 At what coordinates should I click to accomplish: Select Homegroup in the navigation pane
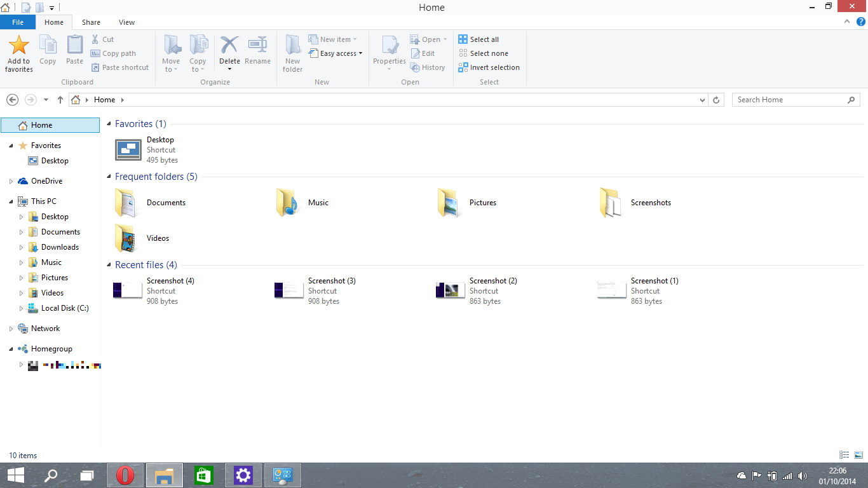click(x=51, y=349)
